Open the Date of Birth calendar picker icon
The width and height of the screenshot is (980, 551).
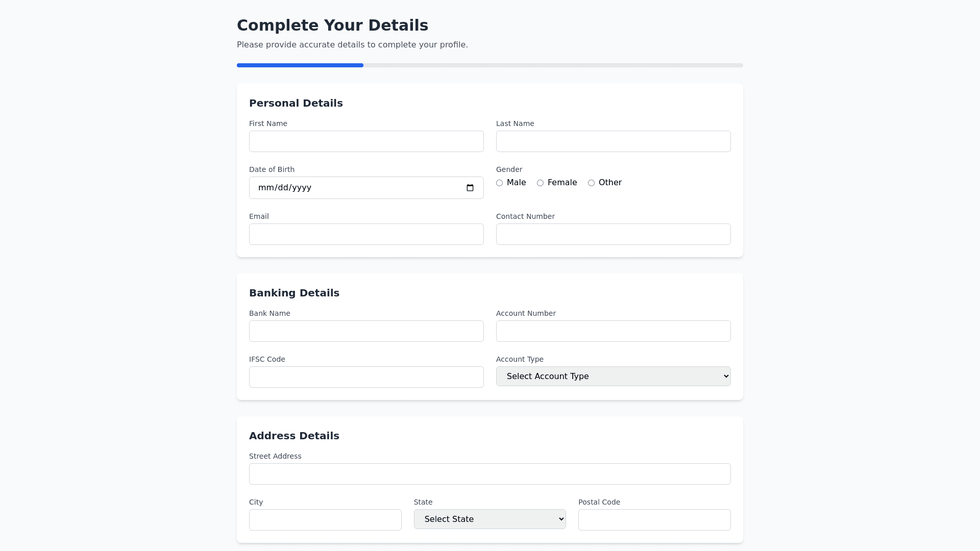(x=470, y=188)
